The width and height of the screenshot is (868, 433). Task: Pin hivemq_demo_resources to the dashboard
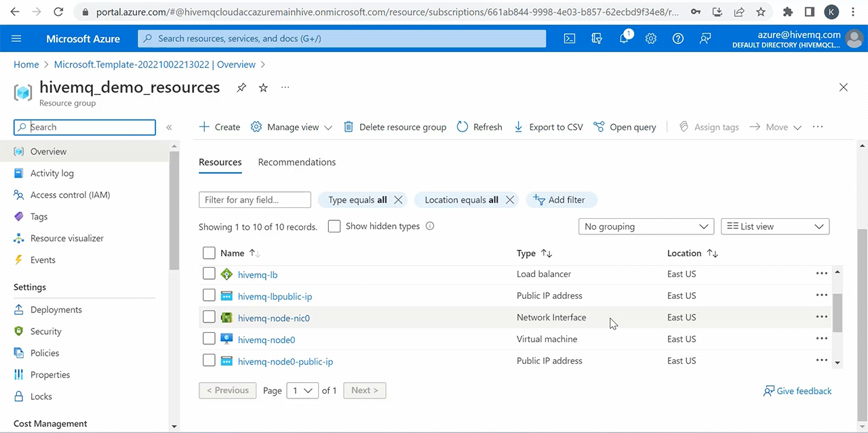pyautogui.click(x=241, y=88)
